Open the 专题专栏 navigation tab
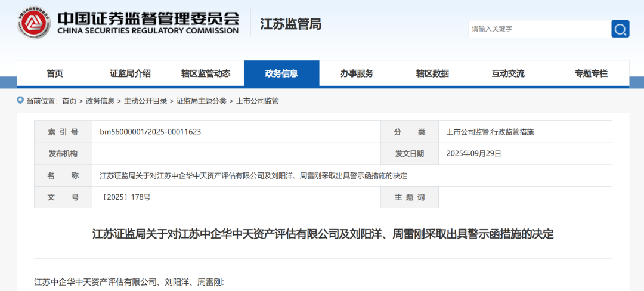Viewport: 644px width, 291px height. click(x=591, y=74)
